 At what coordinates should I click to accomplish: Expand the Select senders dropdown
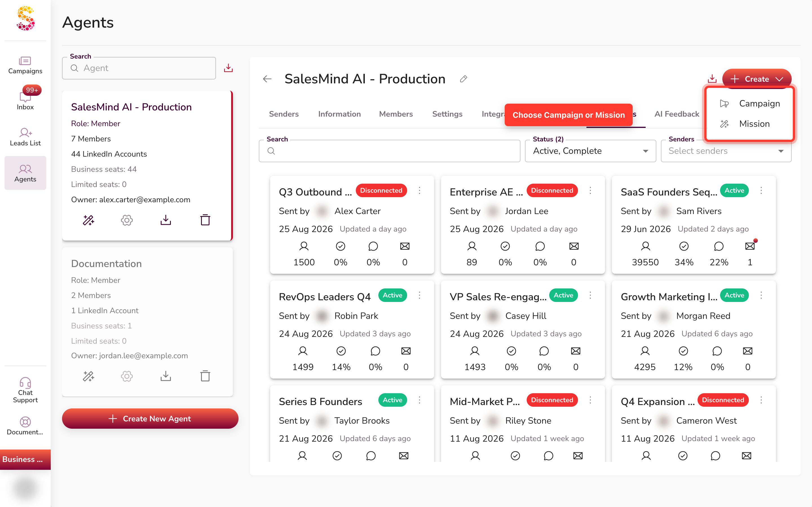pyautogui.click(x=726, y=151)
